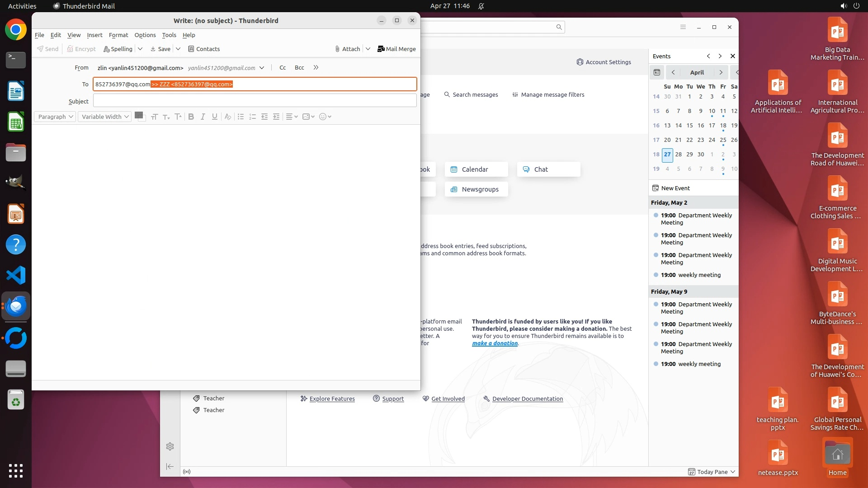Open the Paragraph style dropdown

point(55,117)
